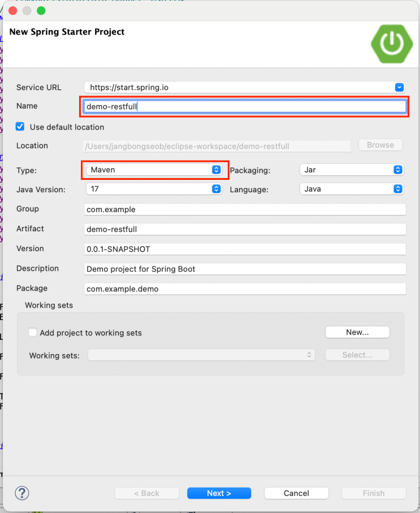
Task: Click the disabled Finish button
Action: (x=374, y=493)
